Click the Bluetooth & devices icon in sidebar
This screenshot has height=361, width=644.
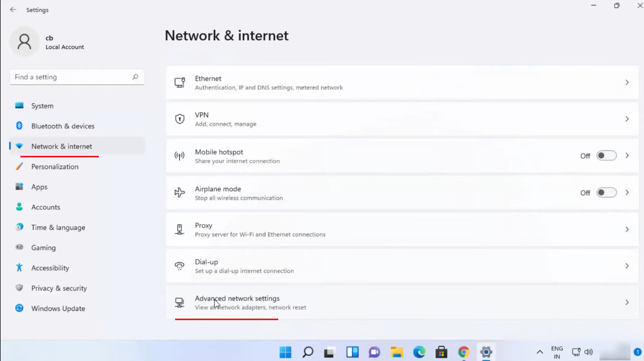pyautogui.click(x=19, y=126)
